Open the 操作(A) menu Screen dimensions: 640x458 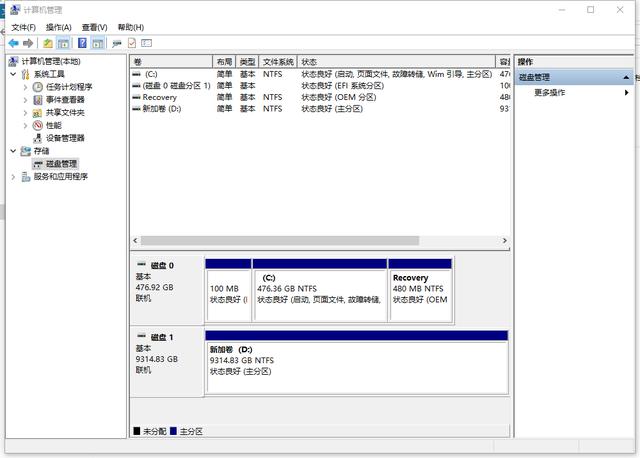coord(59,27)
